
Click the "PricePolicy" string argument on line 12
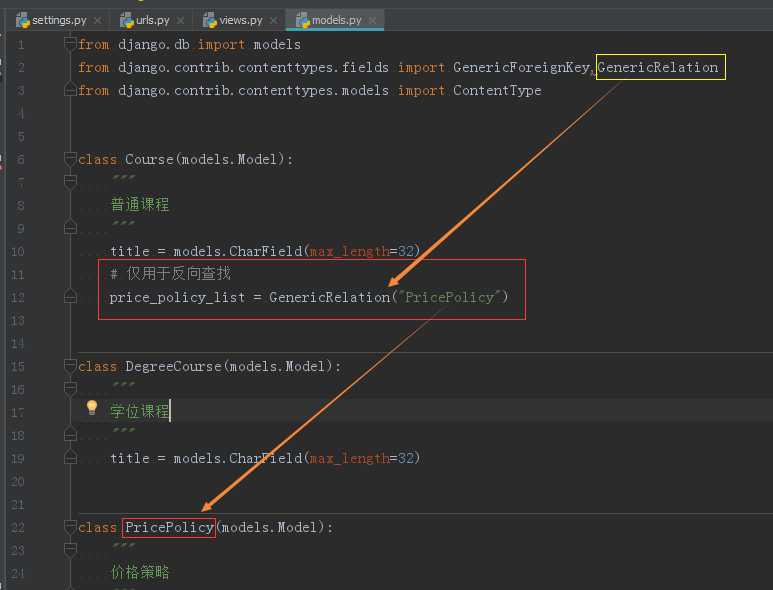coord(449,297)
